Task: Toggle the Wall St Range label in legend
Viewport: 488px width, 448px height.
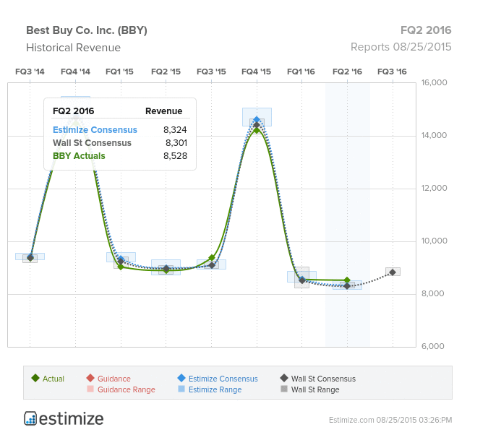Action: click(x=315, y=389)
